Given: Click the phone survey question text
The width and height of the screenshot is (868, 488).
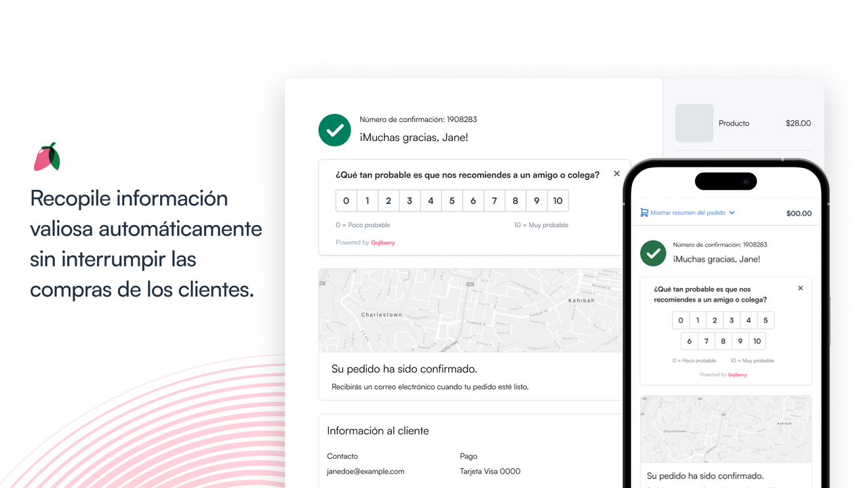Looking at the screenshot, I should pos(711,294).
